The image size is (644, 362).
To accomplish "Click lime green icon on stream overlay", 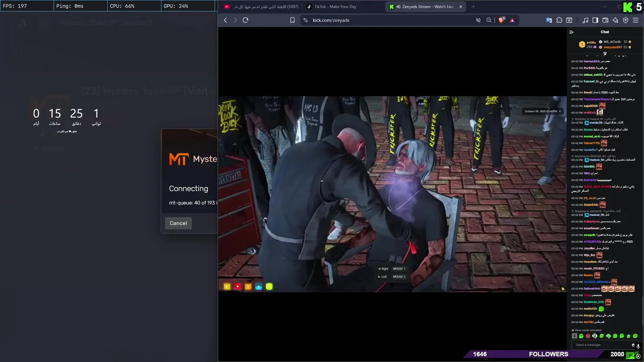I will tap(269, 287).
